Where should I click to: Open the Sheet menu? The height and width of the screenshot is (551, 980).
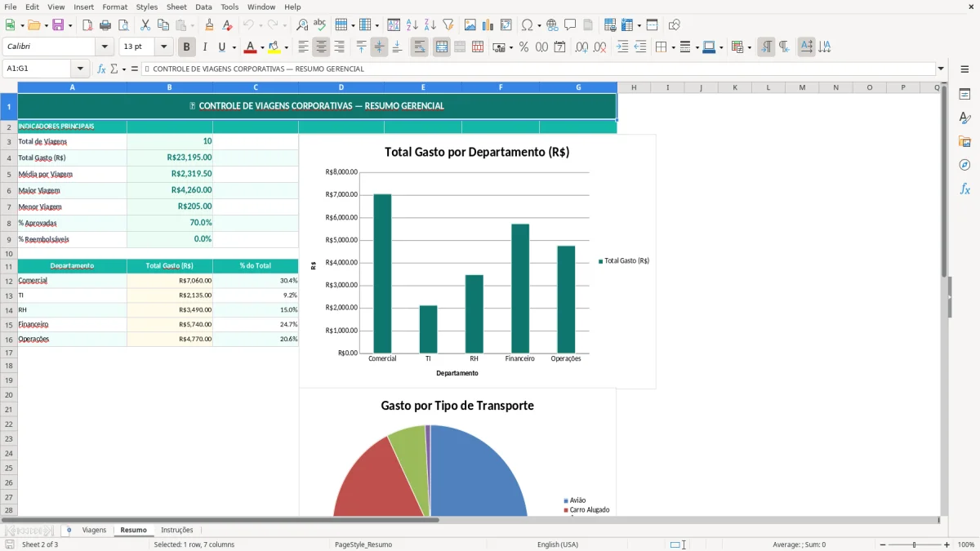pyautogui.click(x=176, y=7)
